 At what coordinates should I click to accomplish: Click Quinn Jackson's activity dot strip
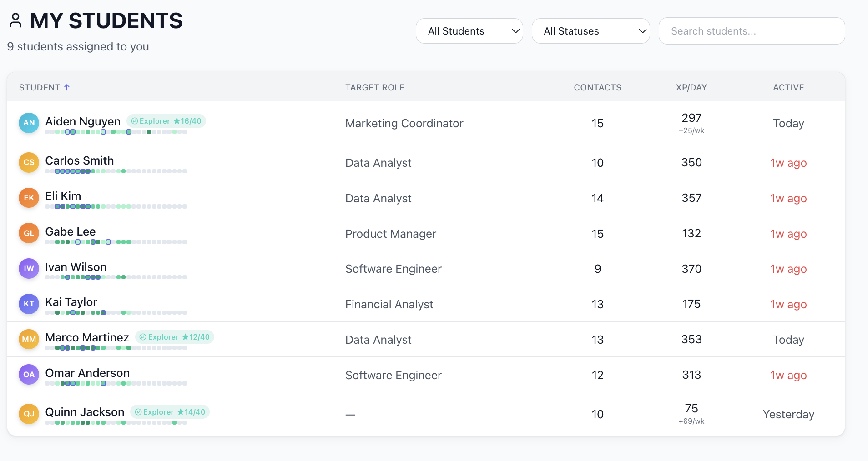(116, 423)
